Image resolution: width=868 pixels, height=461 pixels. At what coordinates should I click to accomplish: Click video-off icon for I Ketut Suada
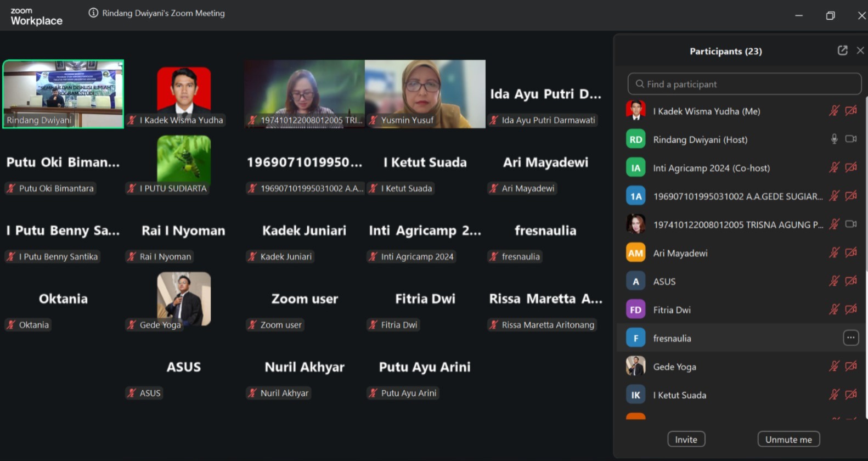click(x=850, y=395)
